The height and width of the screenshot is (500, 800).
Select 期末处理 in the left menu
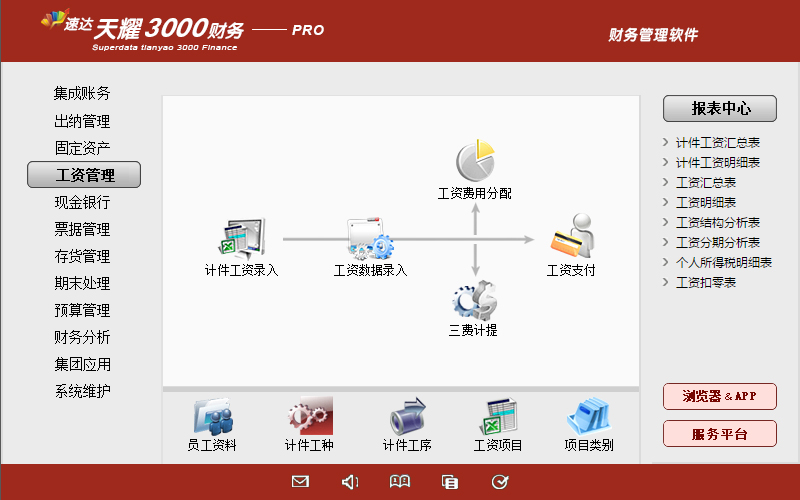[x=82, y=283]
